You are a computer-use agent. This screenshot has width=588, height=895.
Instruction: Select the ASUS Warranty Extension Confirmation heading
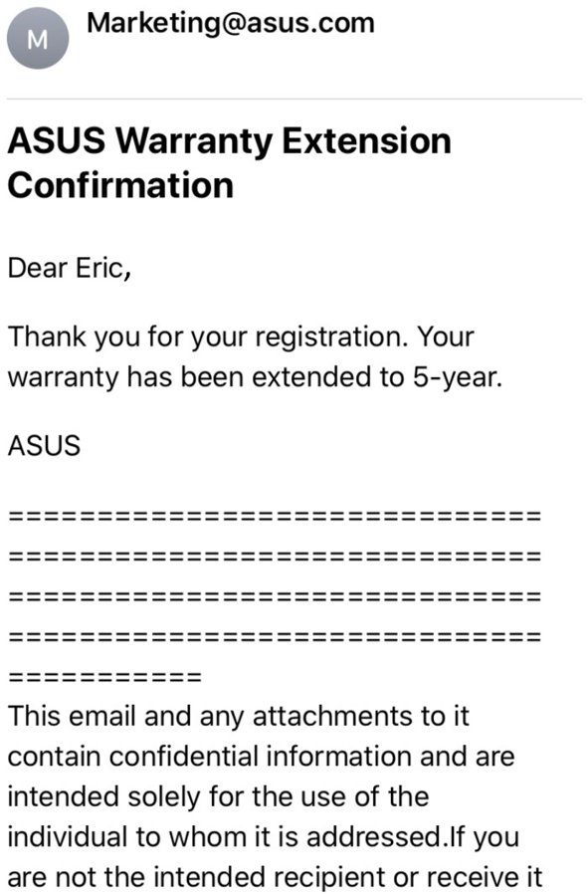(229, 163)
